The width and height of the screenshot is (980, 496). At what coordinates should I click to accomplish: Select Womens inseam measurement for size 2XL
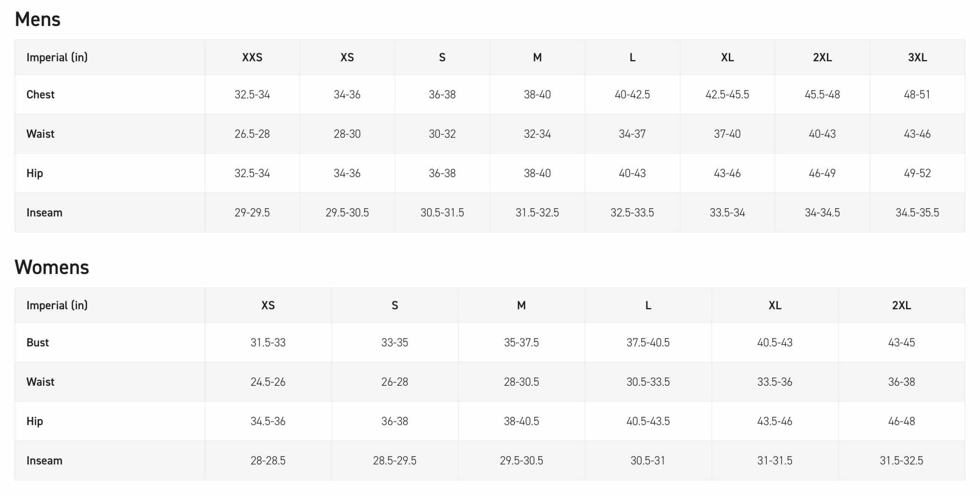point(901,461)
